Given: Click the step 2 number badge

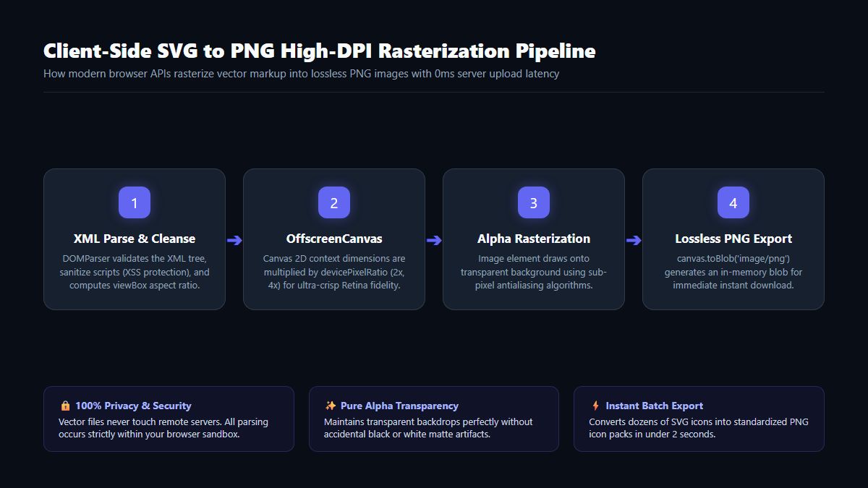Looking at the screenshot, I should click(334, 202).
